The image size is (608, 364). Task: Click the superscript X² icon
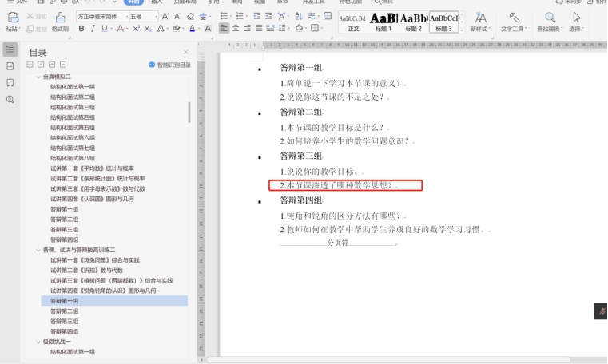(136, 29)
